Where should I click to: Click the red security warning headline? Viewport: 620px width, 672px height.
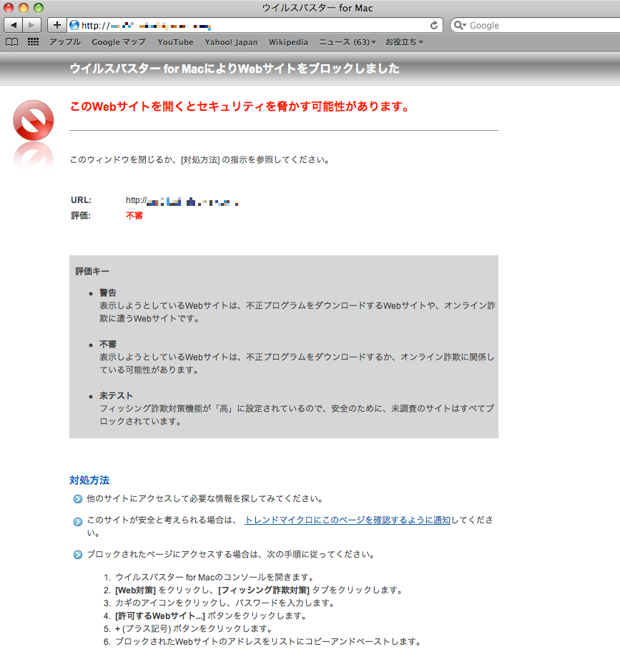coord(240,107)
